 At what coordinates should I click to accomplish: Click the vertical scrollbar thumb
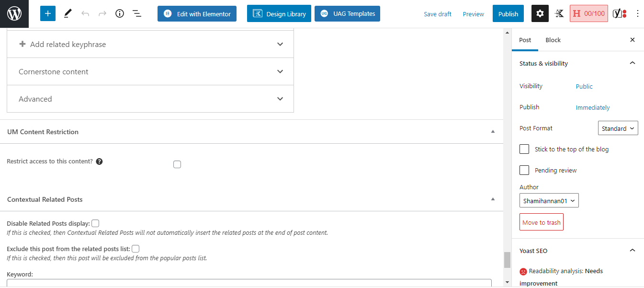[x=508, y=260]
